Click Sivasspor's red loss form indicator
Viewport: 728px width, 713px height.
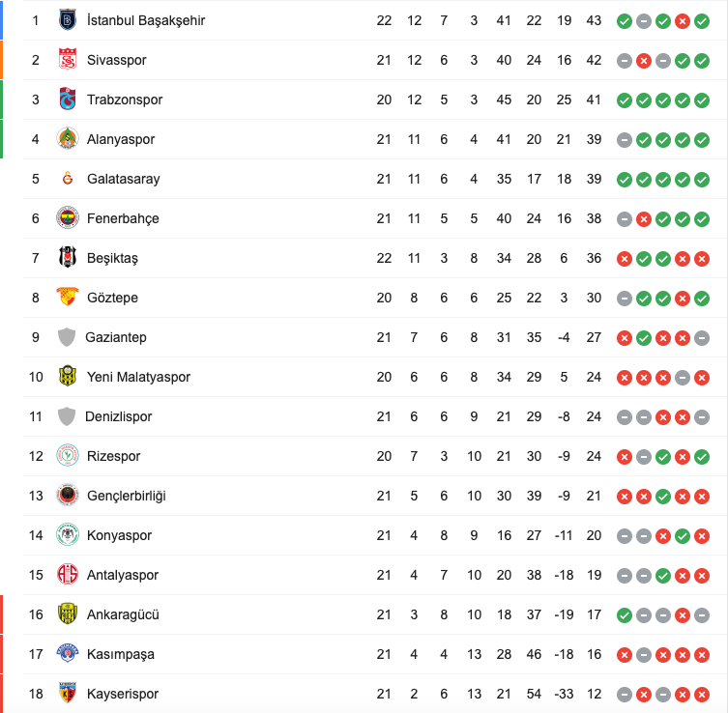[x=644, y=60]
